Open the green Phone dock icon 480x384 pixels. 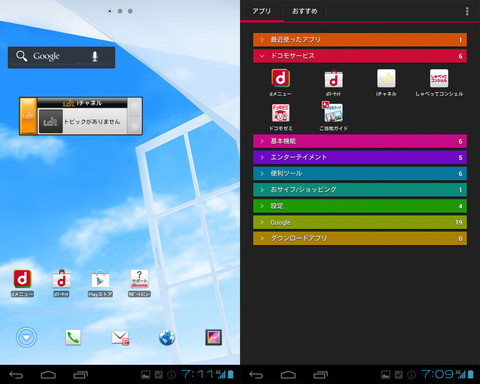pos(73,337)
